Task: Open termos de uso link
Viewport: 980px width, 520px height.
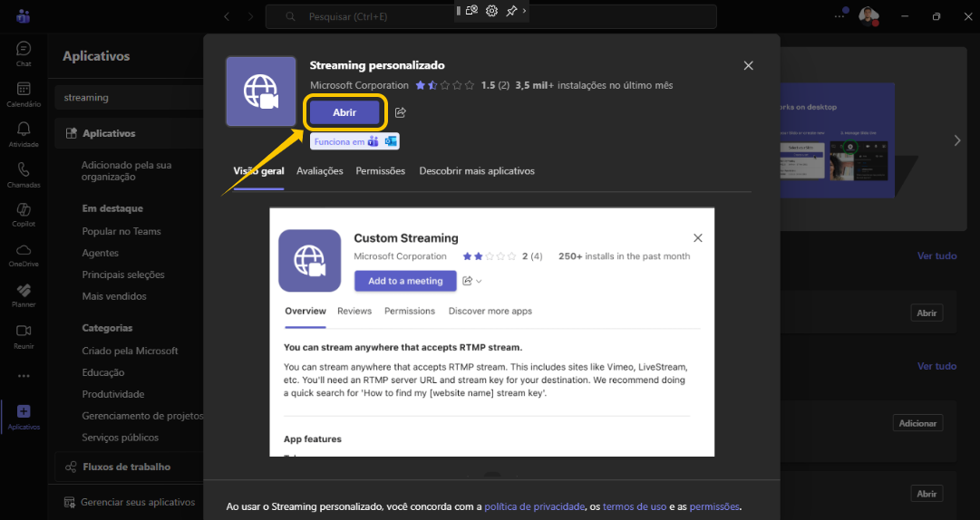Action: tap(635, 507)
